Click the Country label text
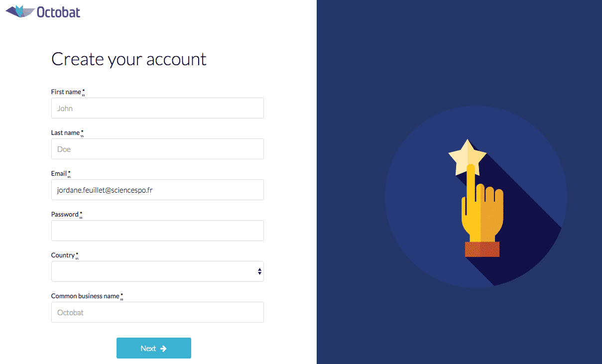This screenshot has height=364, width=602. point(63,255)
